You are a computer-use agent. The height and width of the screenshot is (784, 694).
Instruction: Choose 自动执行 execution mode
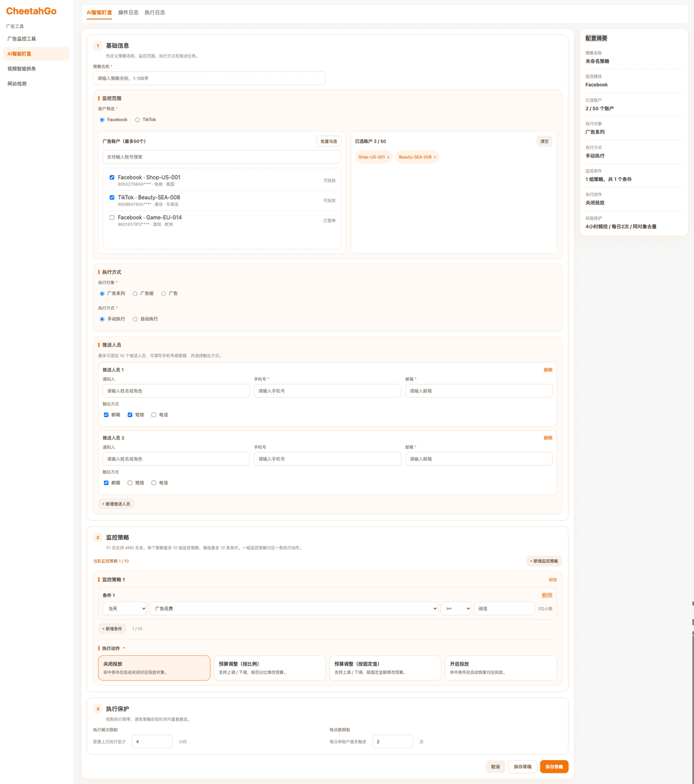coord(135,319)
